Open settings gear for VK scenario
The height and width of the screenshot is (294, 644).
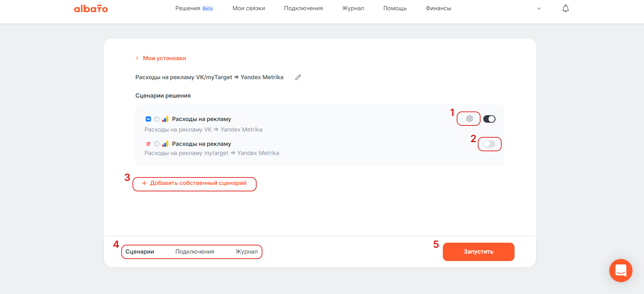pos(469,119)
